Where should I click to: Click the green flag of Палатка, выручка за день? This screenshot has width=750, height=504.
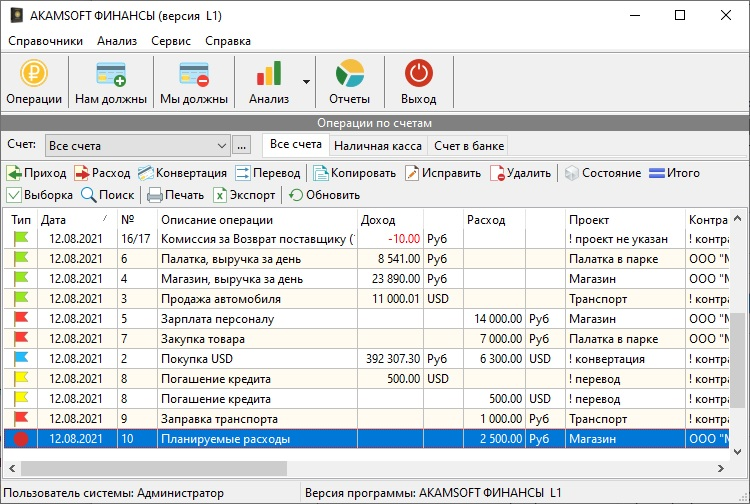pyautogui.click(x=21, y=258)
